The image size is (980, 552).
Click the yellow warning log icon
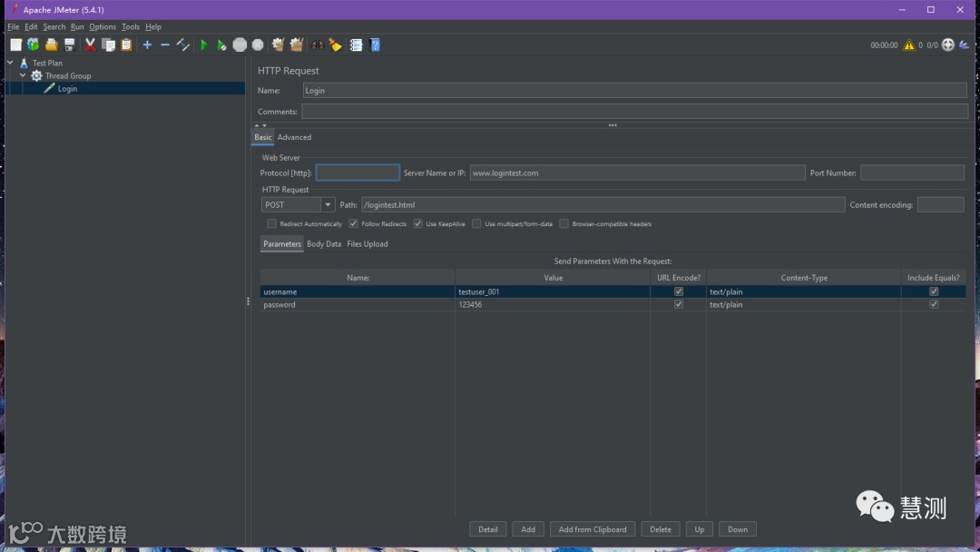908,44
